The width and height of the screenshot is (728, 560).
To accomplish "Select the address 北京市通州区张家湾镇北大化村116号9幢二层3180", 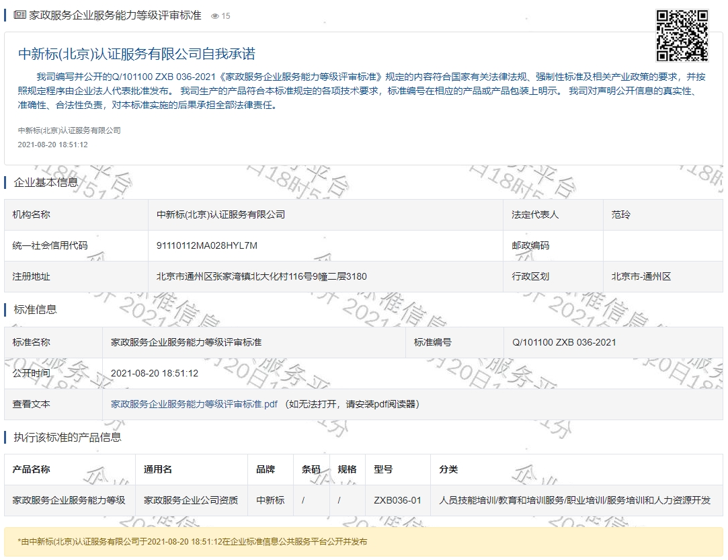I will point(261,277).
